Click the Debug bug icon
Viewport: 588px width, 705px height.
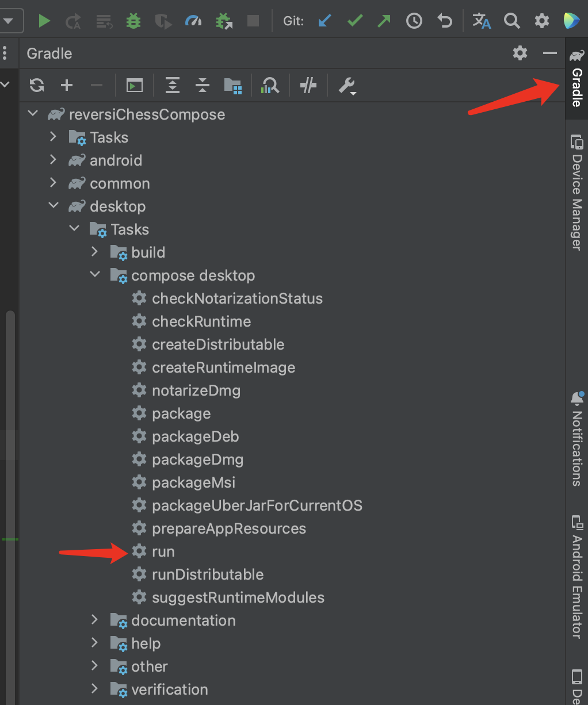point(133,21)
